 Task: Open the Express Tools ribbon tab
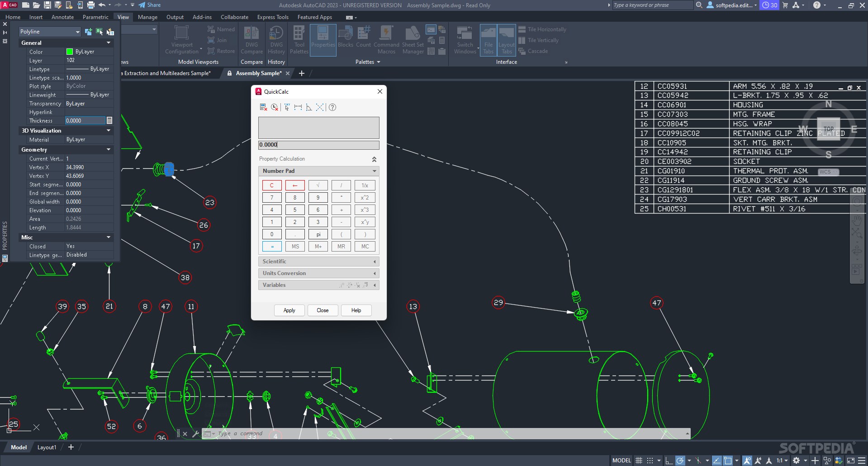273,17
